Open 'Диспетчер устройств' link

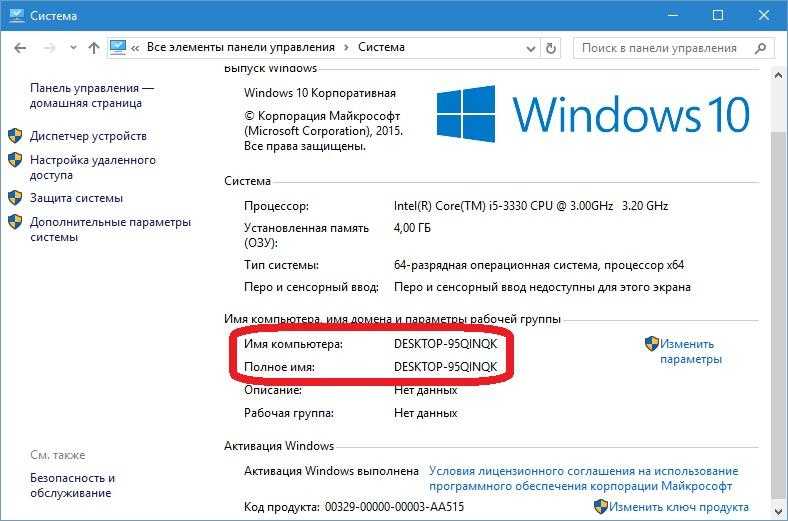[88, 136]
